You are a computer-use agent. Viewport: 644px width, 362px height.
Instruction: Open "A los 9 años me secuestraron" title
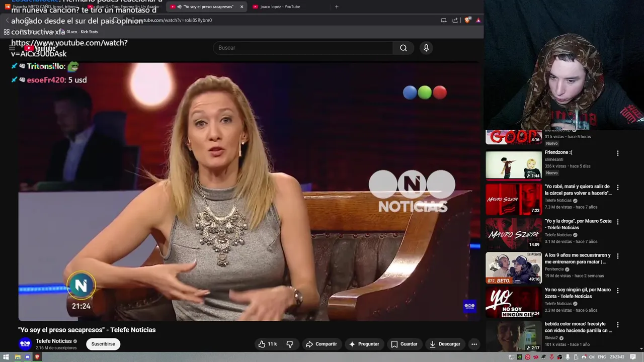(x=578, y=258)
